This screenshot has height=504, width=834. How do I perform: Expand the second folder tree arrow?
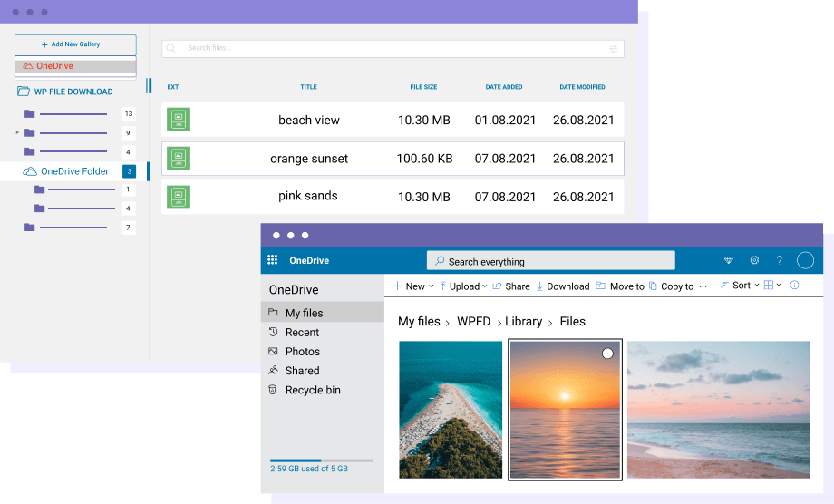pyautogui.click(x=17, y=132)
